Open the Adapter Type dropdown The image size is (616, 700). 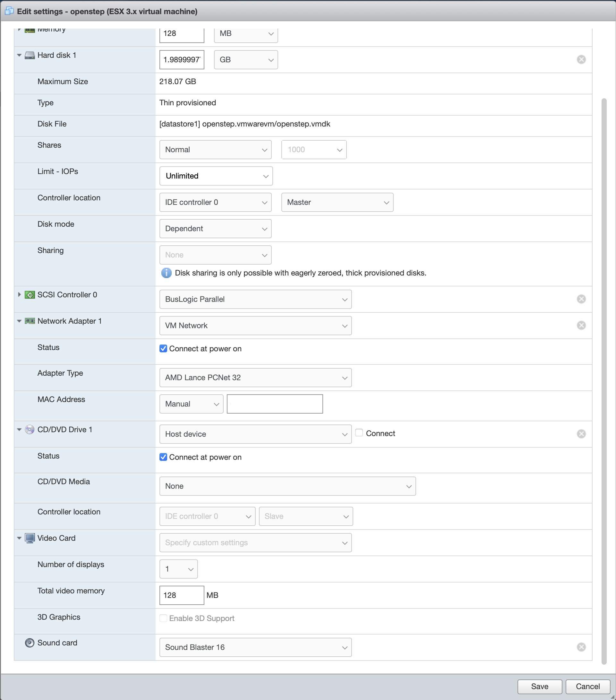click(255, 377)
